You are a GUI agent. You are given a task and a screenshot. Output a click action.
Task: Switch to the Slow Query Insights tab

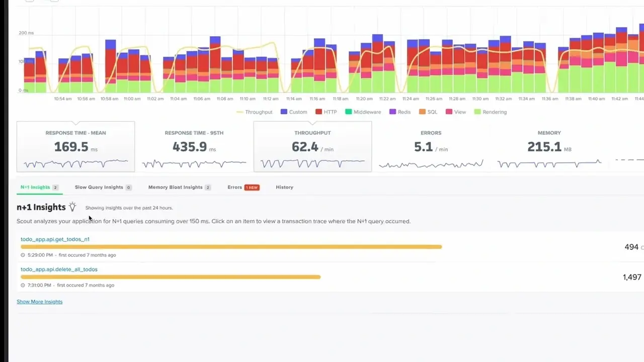click(99, 187)
